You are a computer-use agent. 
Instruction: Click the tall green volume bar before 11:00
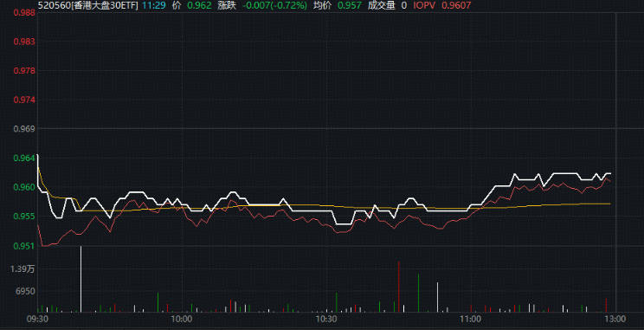tap(419, 293)
